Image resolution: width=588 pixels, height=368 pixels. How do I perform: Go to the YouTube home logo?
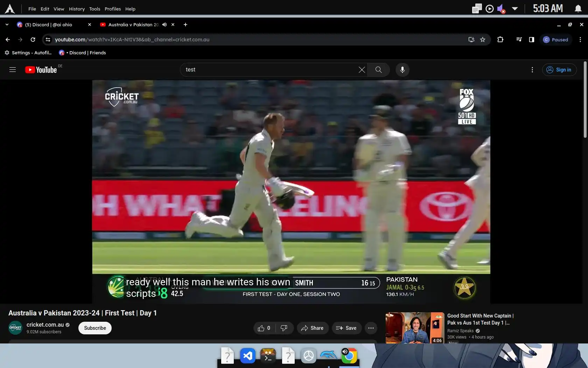tap(41, 70)
